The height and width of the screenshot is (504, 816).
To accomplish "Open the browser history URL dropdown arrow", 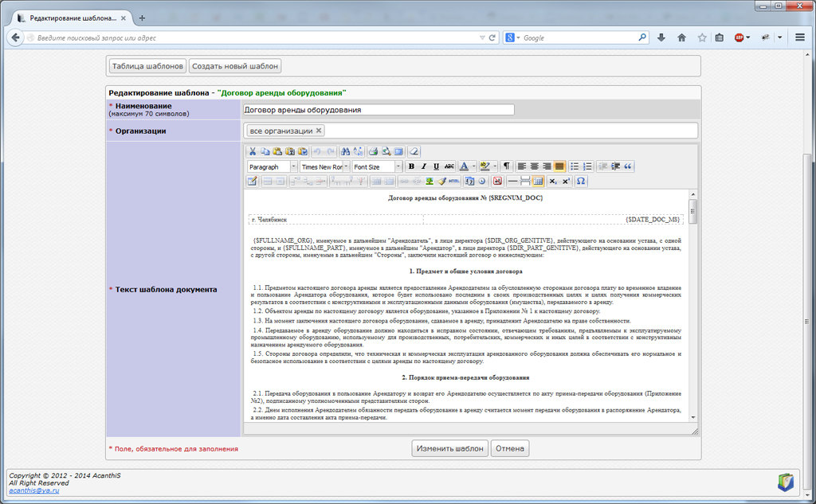I will pyautogui.click(x=482, y=38).
